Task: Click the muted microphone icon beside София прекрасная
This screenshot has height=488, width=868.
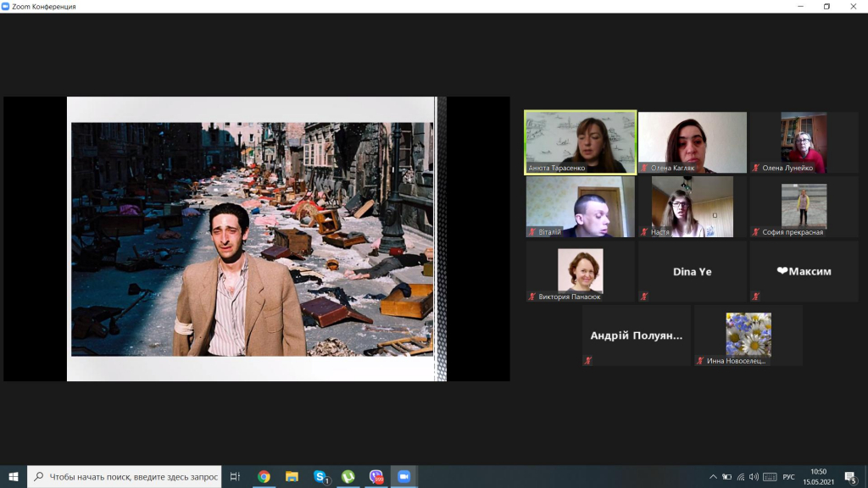Action: (756, 232)
